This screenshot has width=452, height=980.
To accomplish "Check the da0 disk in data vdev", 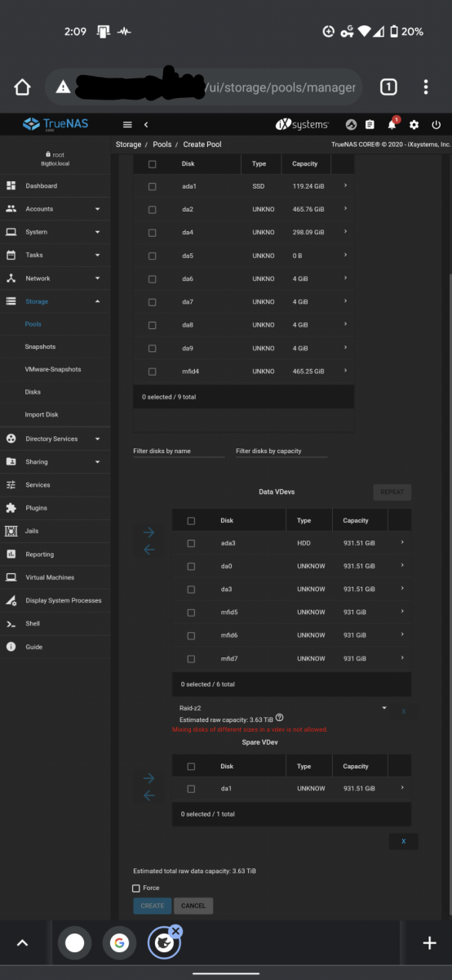I will pyautogui.click(x=191, y=566).
